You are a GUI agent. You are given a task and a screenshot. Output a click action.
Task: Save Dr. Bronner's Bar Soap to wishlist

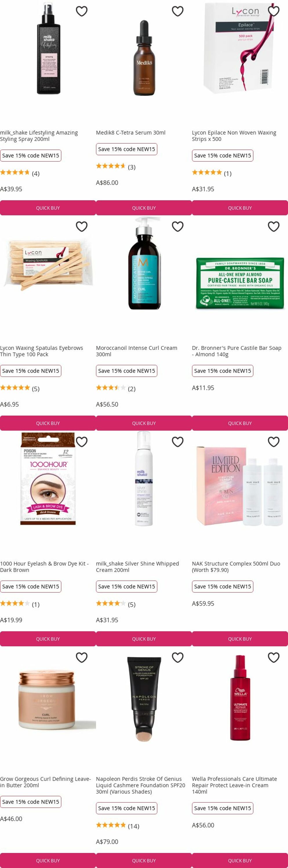coord(274,227)
